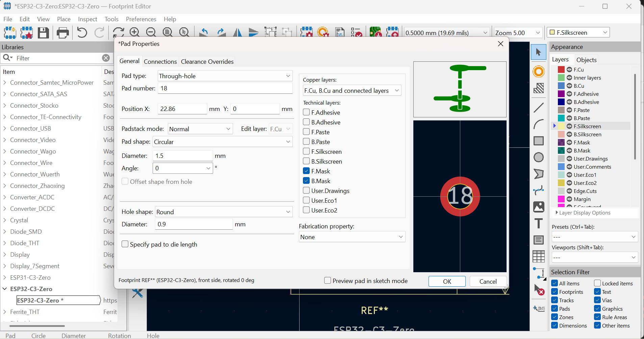Switch to the Connections tab
This screenshot has width=644, height=339.
tap(160, 62)
